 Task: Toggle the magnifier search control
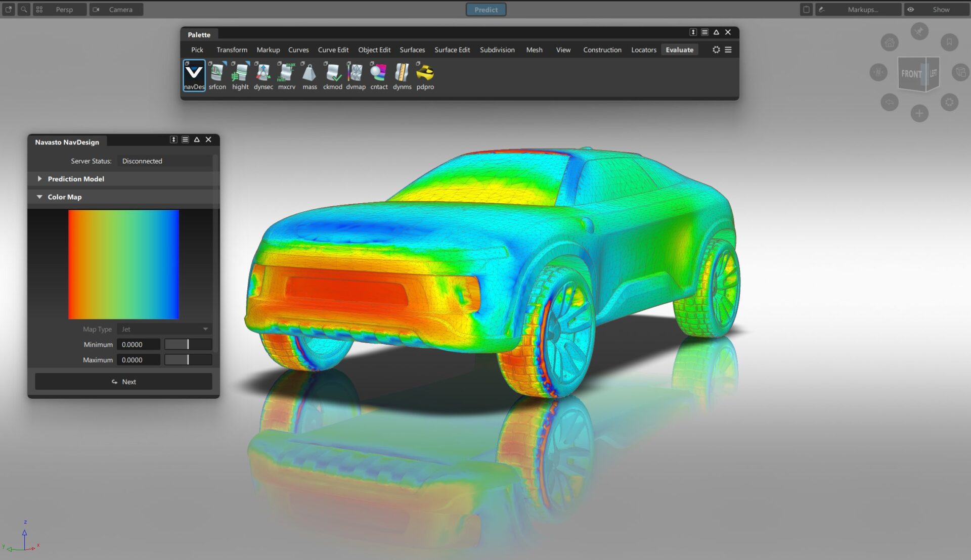[x=23, y=9]
